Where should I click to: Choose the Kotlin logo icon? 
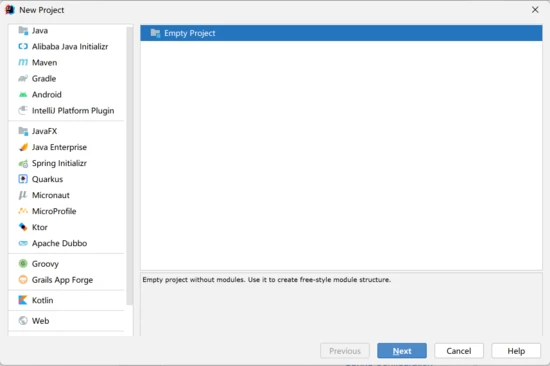point(23,300)
